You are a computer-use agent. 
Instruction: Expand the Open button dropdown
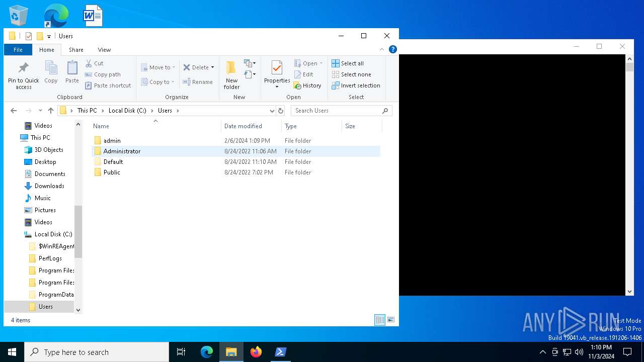[321, 63]
